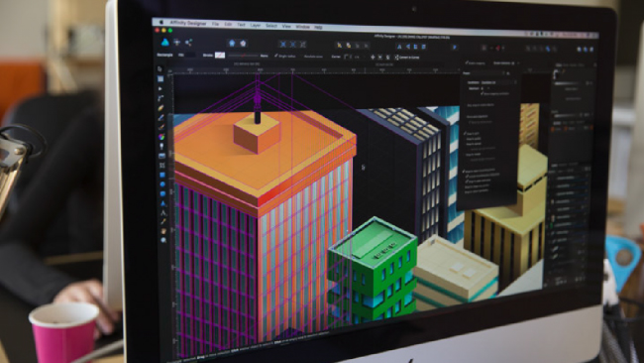The image size is (644, 363).
Task: Select the Artistic Text tool
Action: [162, 213]
